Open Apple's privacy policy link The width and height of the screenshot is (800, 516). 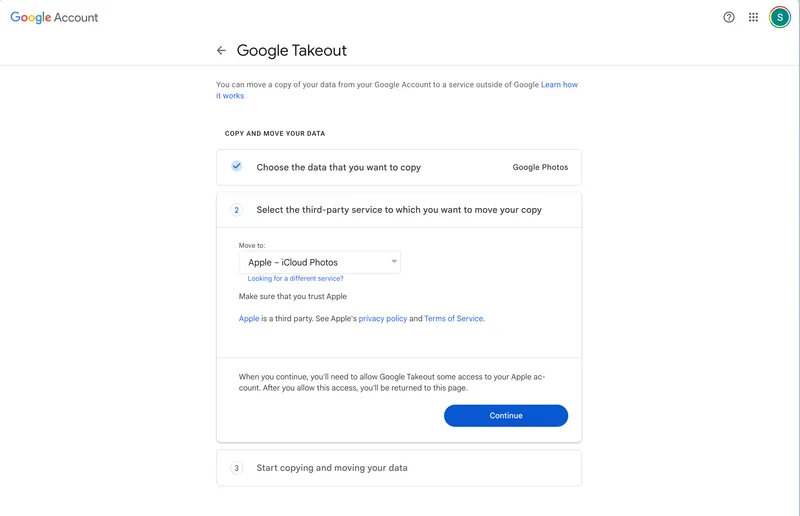[383, 318]
